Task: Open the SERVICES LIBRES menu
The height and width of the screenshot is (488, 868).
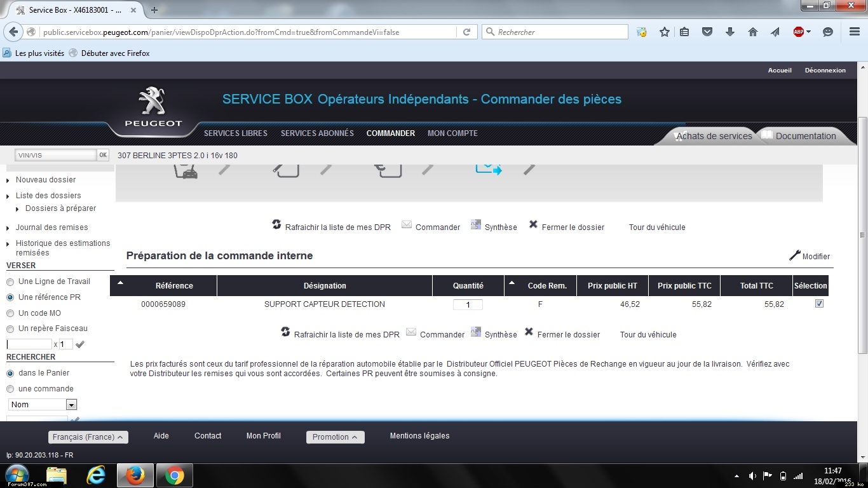Action: pos(236,133)
